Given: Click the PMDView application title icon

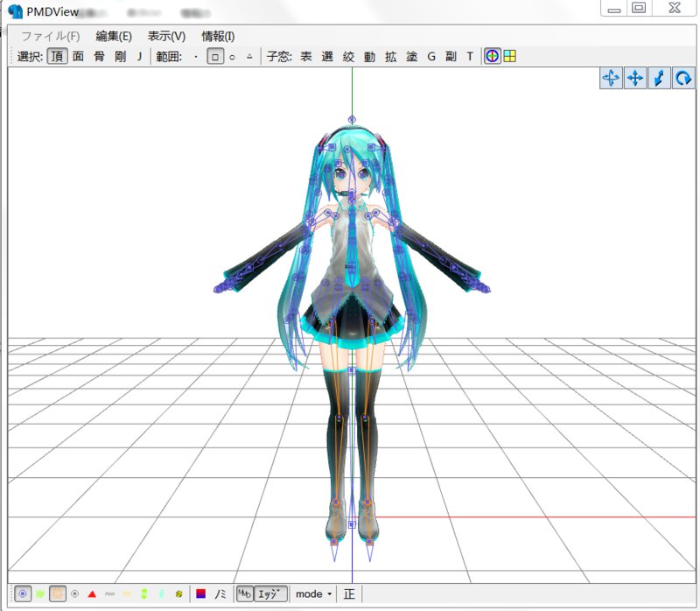Looking at the screenshot, I should click(15, 11).
